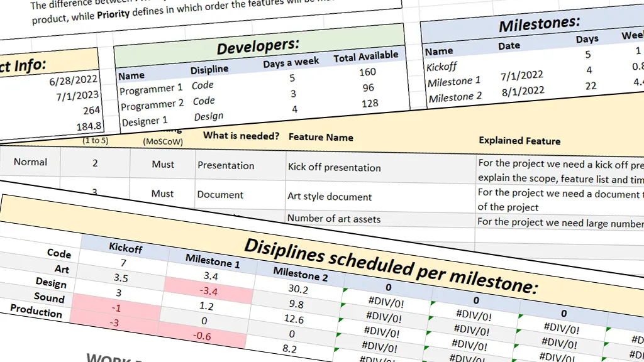Click the "Disiplines scheduled per milestone:" title
Viewport: 644px width, 362px height.
(x=391, y=266)
